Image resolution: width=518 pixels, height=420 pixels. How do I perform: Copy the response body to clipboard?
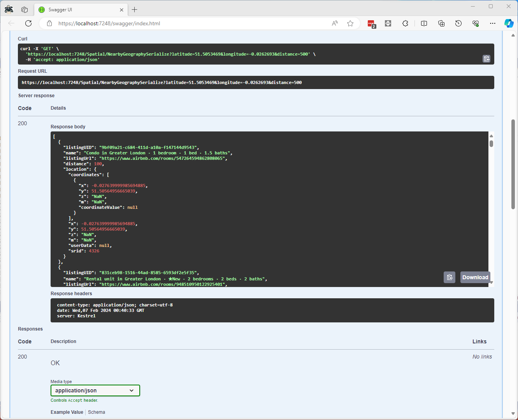point(449,277)
